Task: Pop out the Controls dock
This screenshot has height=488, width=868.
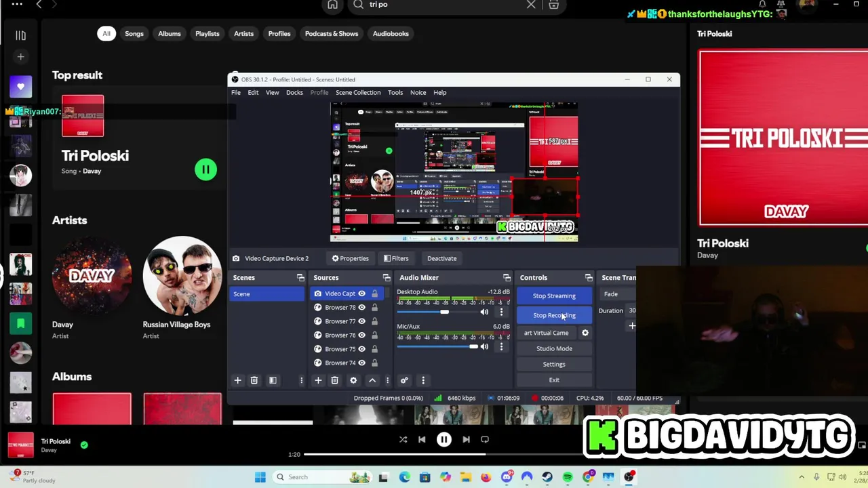Action: coord(589,278)
